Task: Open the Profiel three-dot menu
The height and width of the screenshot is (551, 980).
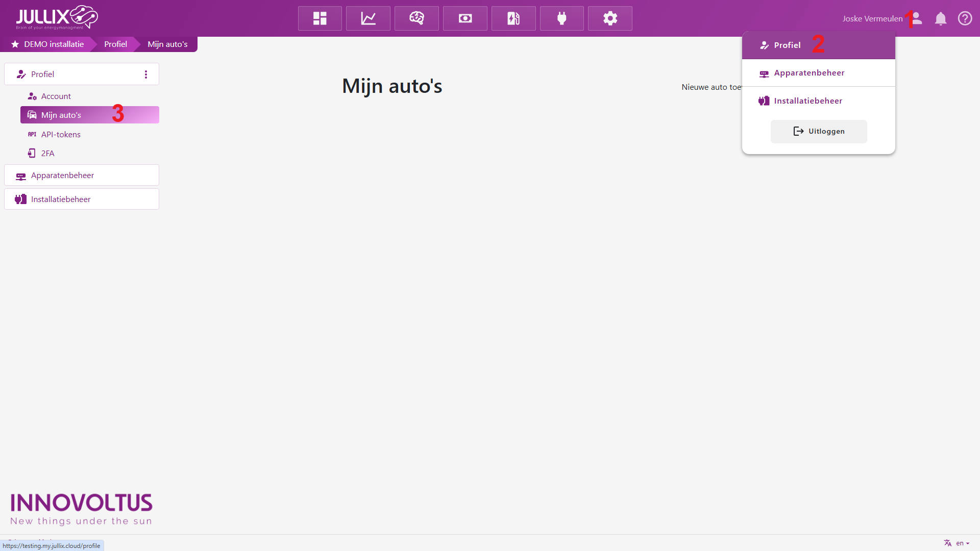Action: pyautogui.click(x=146, y=74)
